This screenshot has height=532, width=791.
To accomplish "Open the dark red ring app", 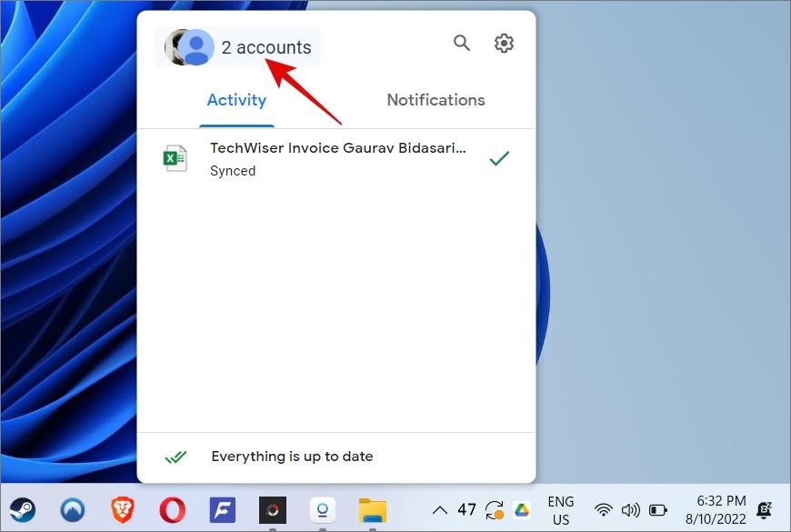I will [273, 510].
